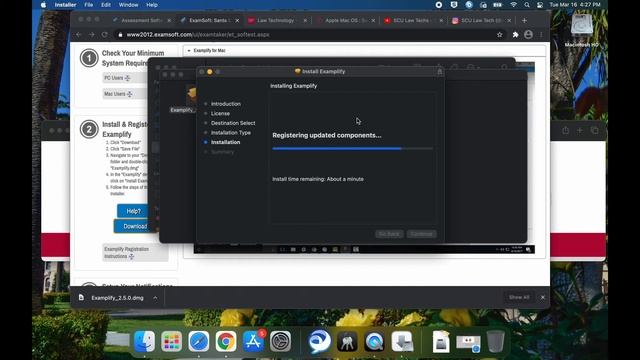Open Google Chrome in the Dock

click(x=226, y=341)
